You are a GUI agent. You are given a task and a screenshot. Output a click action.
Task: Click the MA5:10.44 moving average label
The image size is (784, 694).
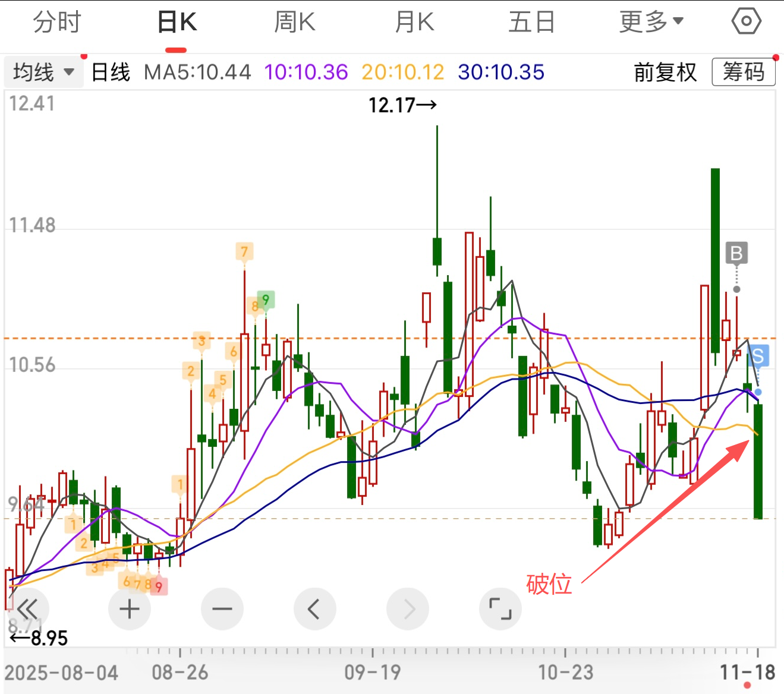tap(197, 72)
